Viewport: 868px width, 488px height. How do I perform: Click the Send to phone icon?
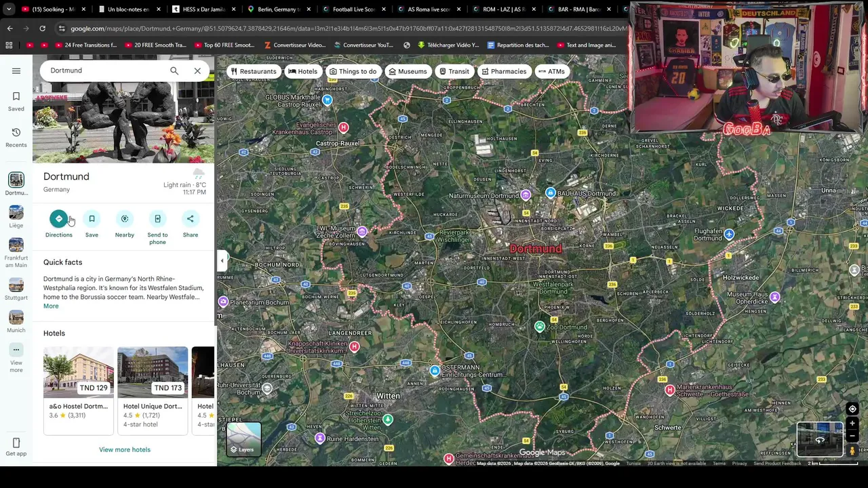pos(157,219)
